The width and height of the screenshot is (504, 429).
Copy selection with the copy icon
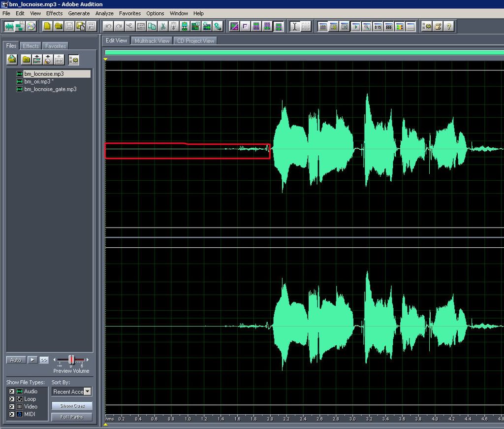[x=152, y=27]
